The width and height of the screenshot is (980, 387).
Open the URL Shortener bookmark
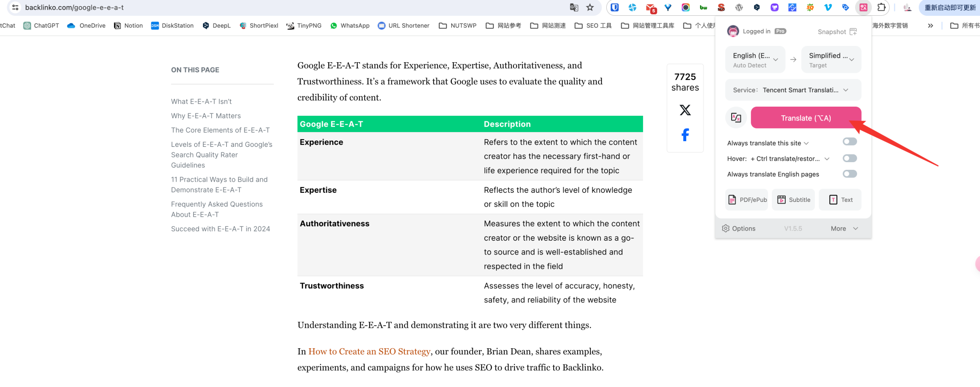click(403, 26)
